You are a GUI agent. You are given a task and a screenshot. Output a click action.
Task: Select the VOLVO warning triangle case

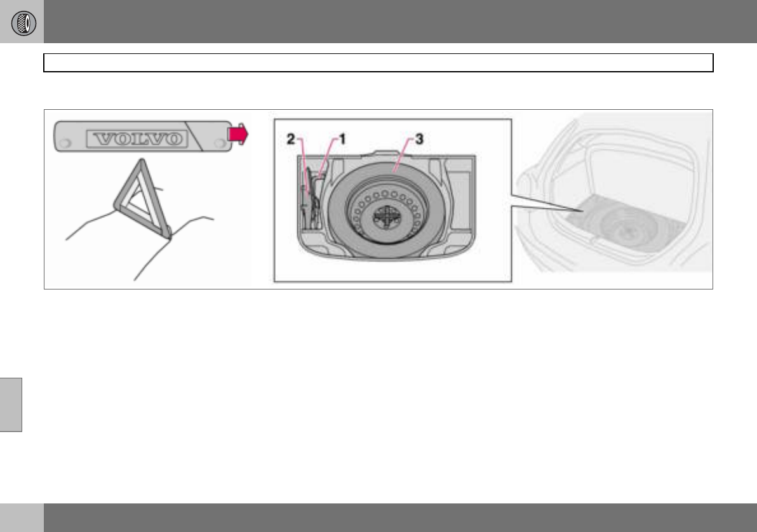(x=144, y=136)
